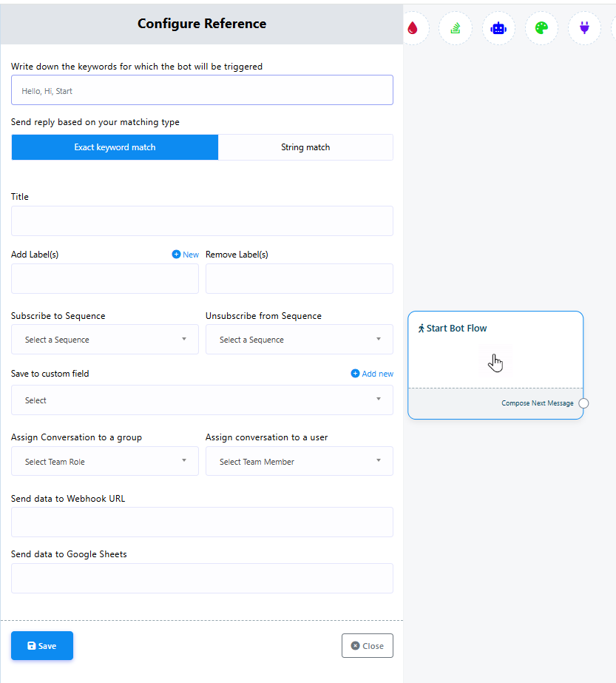Expand the Save to custom field dropdown
This screenshot has height=683, width=616.
(202, 400)
